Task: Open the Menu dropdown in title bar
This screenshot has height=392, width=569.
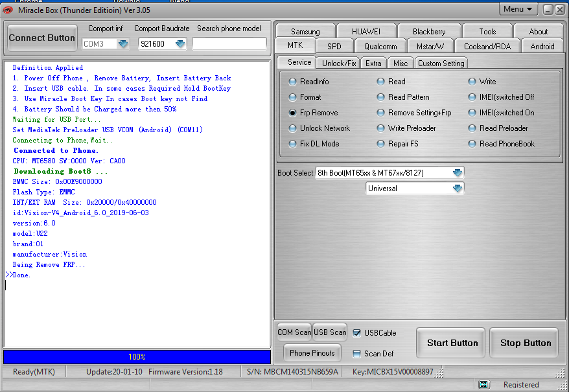Action: point(518,9)
